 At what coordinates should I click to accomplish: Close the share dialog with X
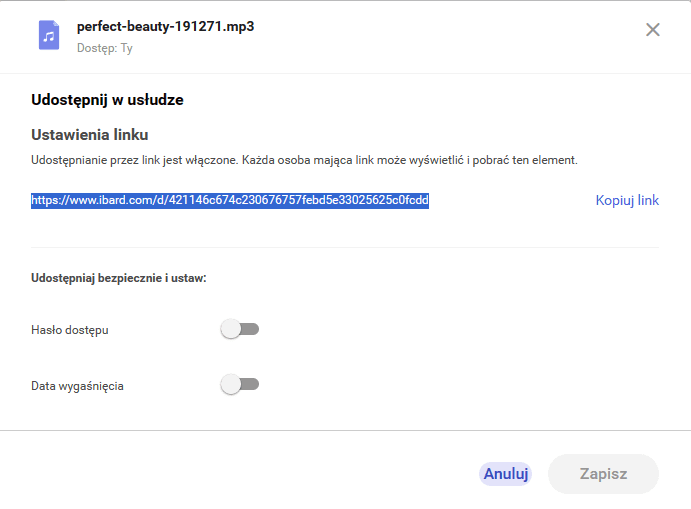click(653, 30)
